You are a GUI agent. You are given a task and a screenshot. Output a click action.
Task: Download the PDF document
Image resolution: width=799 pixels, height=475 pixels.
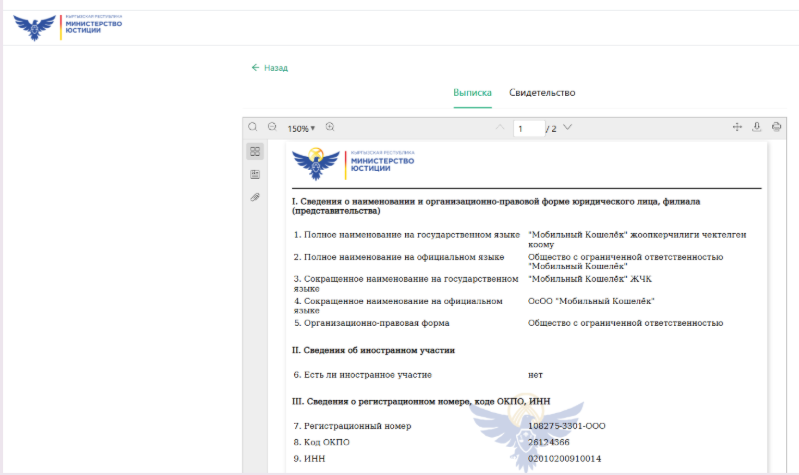point(757,127)
